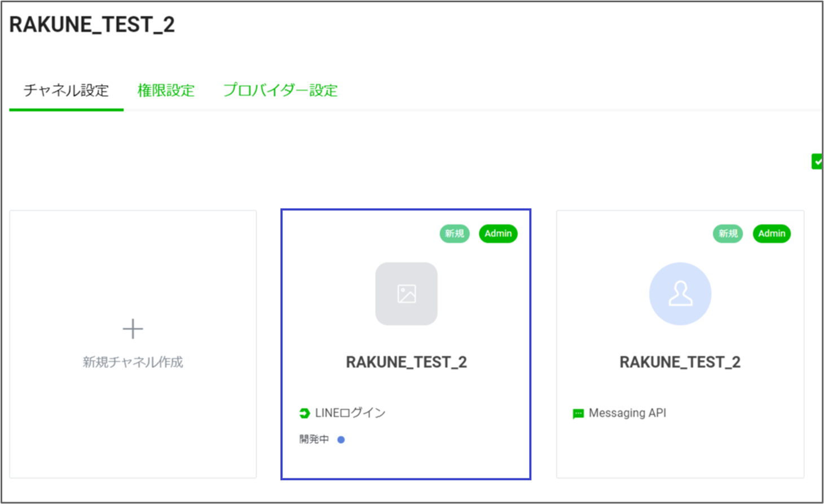Click 新規 badge on Messaging API card
Viewport: 824px width, 504px height.
[728, 233]
